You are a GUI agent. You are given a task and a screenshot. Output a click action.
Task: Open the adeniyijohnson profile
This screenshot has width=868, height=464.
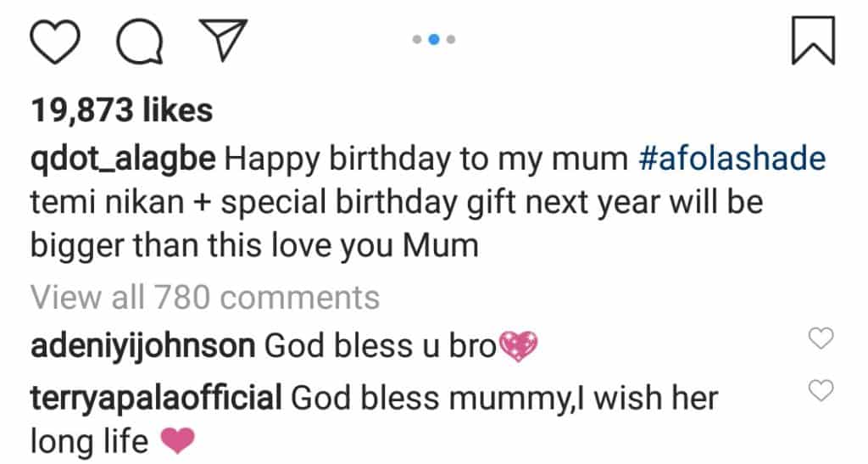(142, 347)
